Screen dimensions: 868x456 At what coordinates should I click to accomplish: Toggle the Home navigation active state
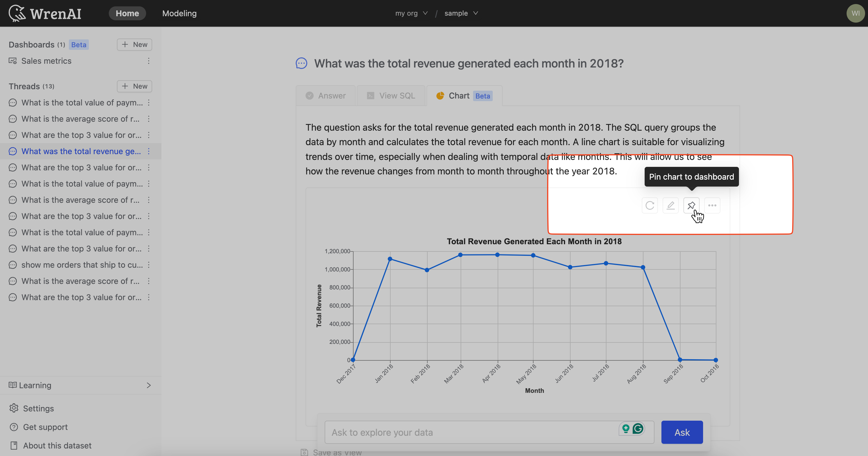[127, 13]
